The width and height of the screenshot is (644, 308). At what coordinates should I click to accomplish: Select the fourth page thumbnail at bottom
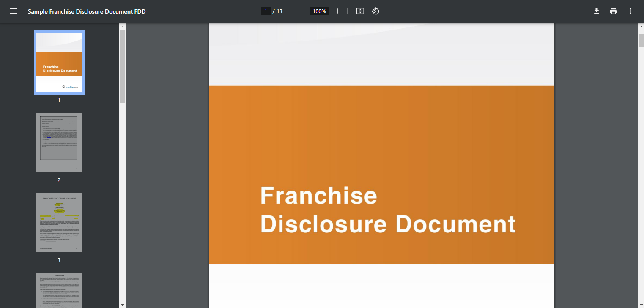point(59,290)
